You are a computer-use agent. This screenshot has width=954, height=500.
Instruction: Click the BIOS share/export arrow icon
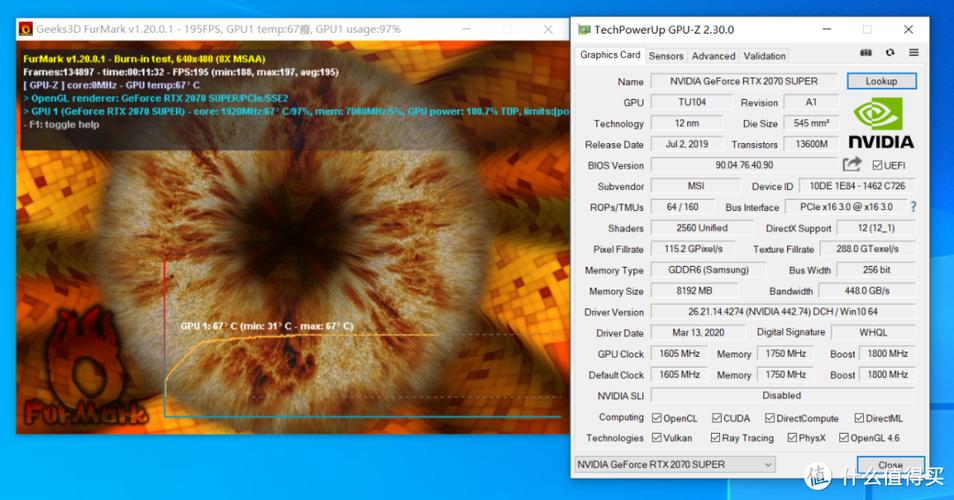pos(852,164)
